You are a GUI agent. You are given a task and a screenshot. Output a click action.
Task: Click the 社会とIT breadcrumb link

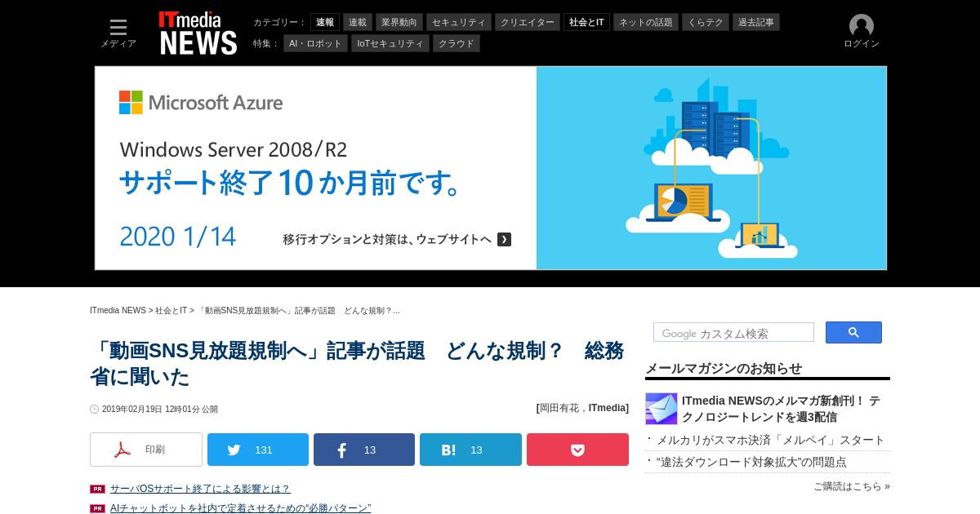point(171,311)
